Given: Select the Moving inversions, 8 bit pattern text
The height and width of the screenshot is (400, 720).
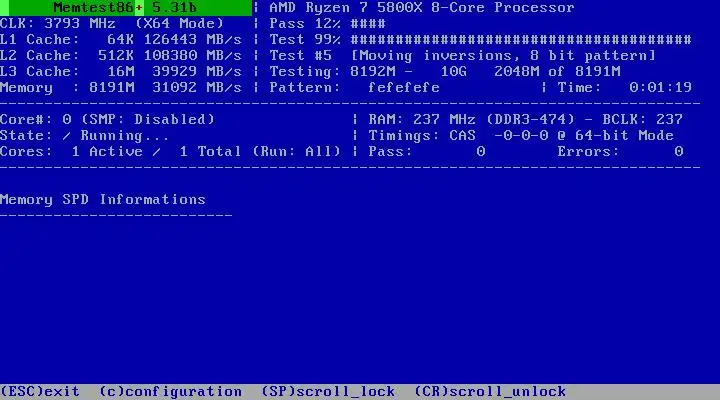Looking at the screenshot, I should [x=503, y=56].
